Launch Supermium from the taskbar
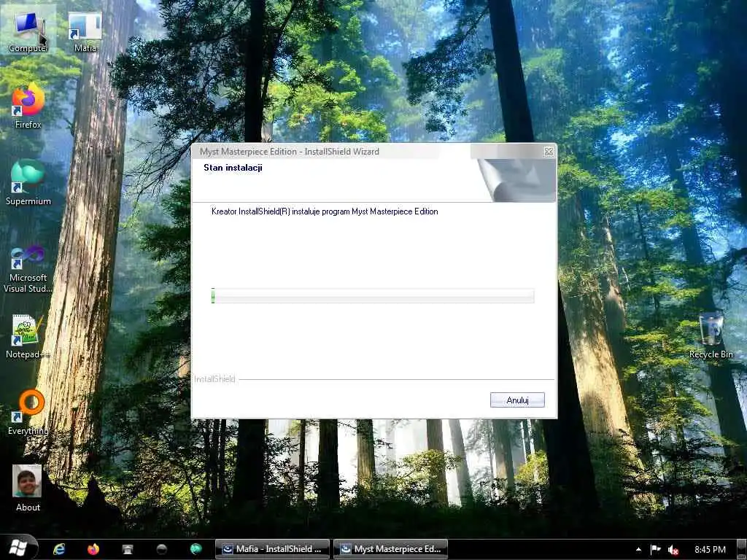This screenshot has height=560, width=747. pyautogui.click(x=196, y=549)
